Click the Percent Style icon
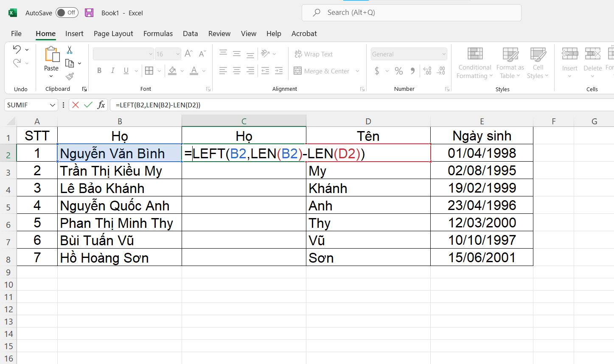The height and width of the screenshot is (364, 614). pyautogui.click(x=399, y=71)
